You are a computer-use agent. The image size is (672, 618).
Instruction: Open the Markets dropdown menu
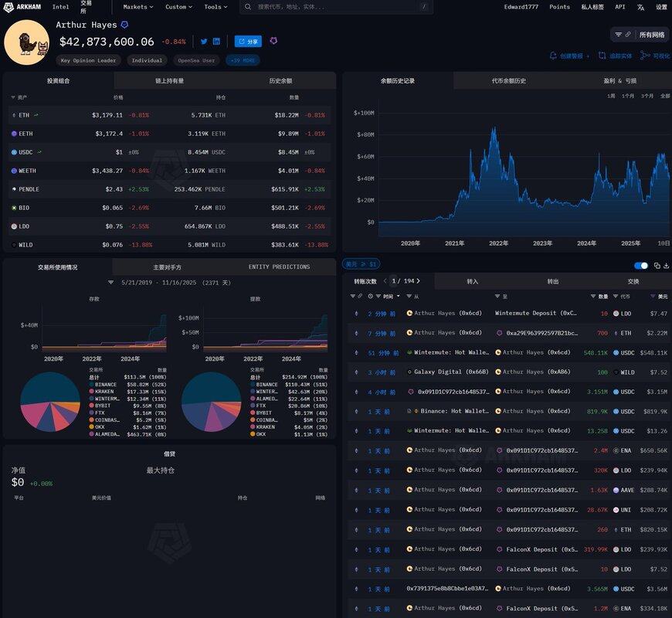(137, 7)
